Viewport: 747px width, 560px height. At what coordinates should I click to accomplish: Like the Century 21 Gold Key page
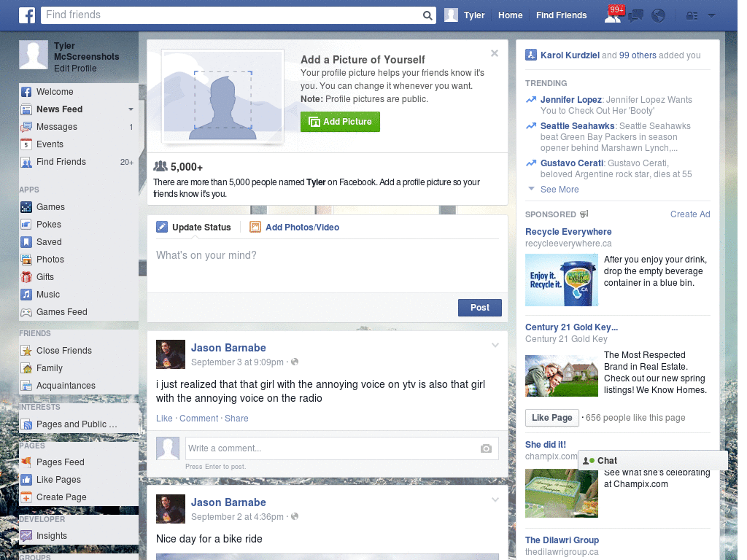click(551, 417)
